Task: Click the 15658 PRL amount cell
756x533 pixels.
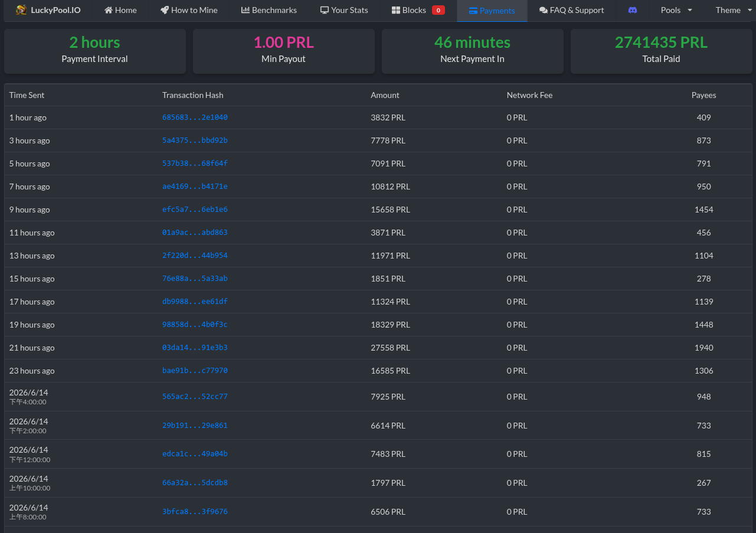Action: click(390, 210)
